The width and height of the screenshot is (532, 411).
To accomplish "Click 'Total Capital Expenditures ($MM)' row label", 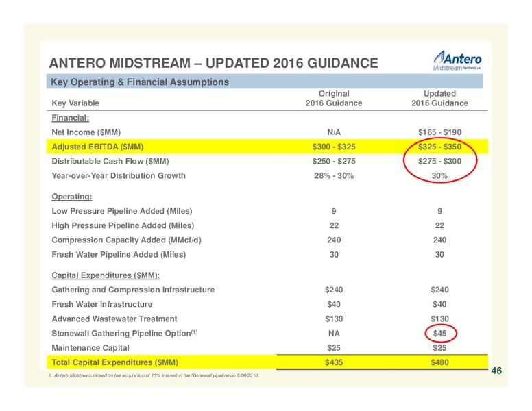I will coord(114,362).
